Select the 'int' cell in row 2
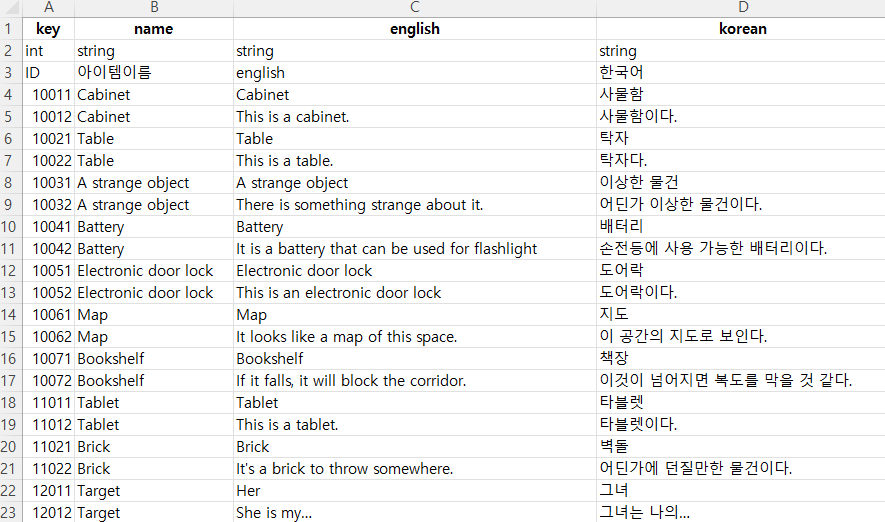This screenshot has height=522, width=885. point(49,51)
